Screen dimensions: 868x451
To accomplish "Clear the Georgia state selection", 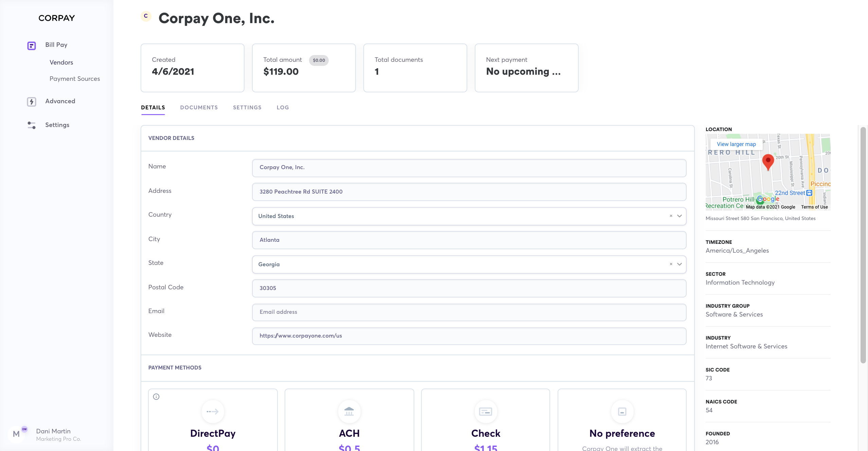I will [x=671, y=264].
